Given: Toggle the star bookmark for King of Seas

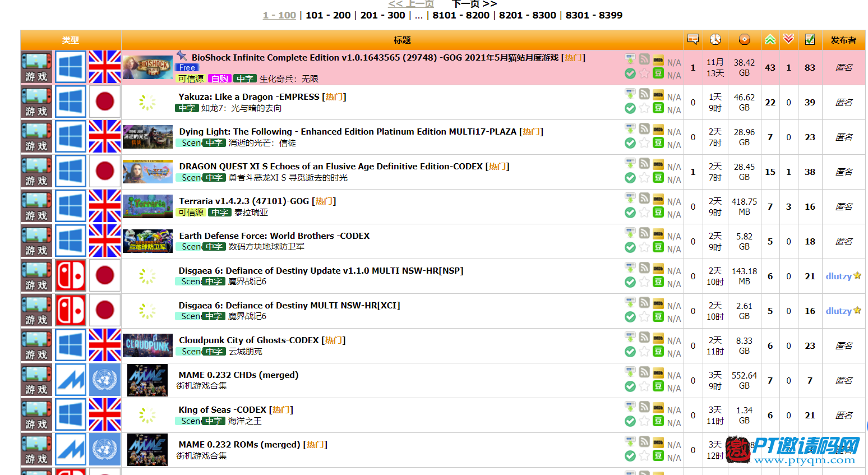Looking at the screenshot, I should click(644, 421).
